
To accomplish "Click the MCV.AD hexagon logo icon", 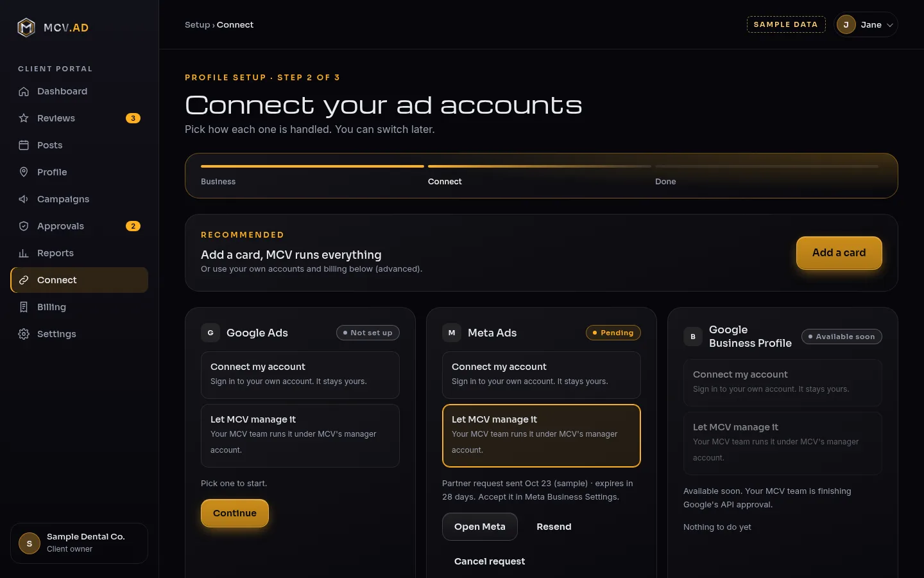I will tap(26, 28).
